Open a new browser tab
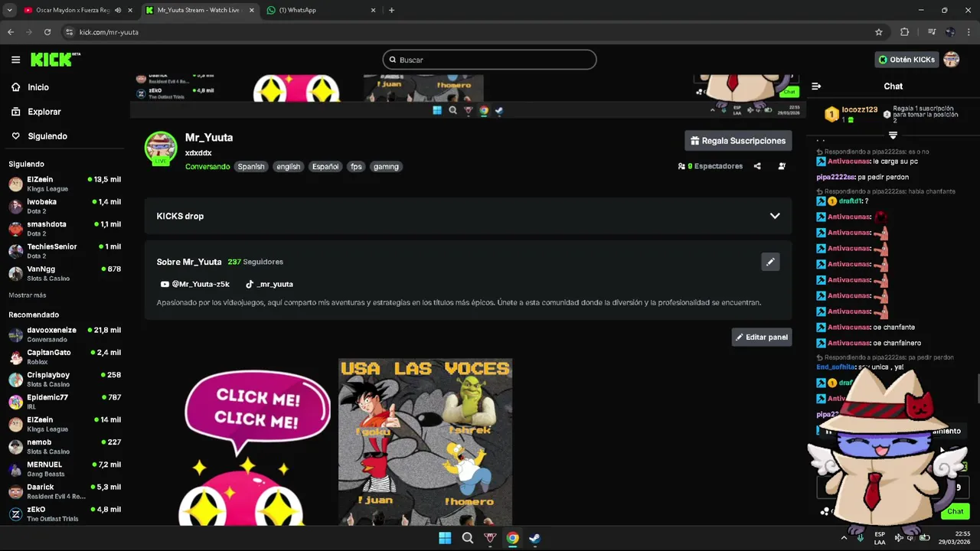The width and height of the screenshot is (980, 551). [x=391, y=10]
